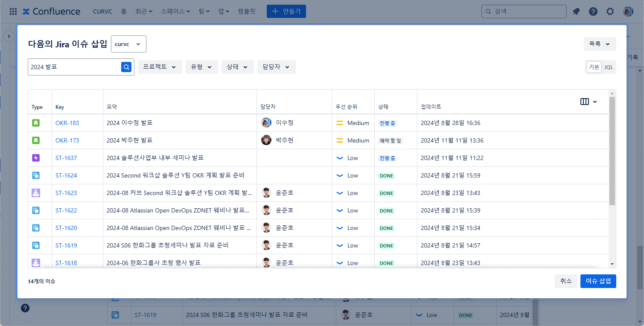Open ST-1619 link in the background page
This screenshot has width=644, height=326.
(x=146, y=315)
